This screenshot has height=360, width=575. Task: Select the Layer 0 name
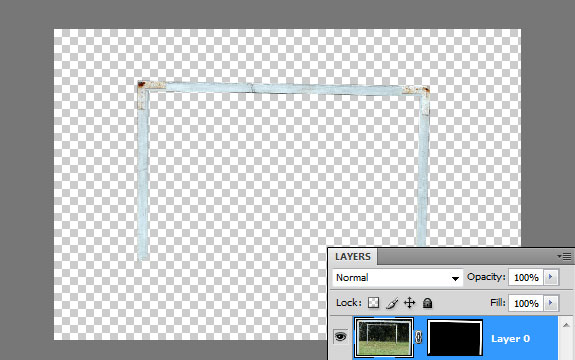pos(510,339)
